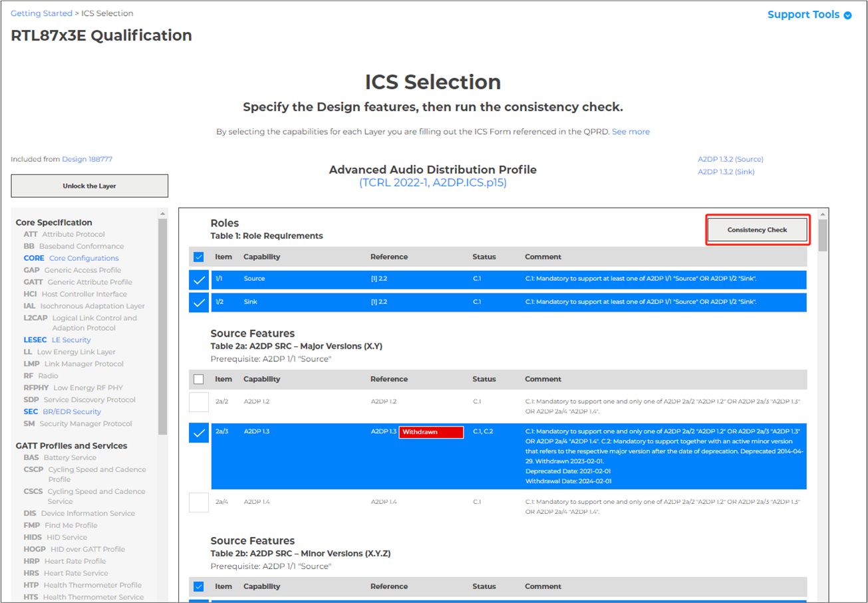Screen dimensions: 868x603
Task: Select LESEC LE Security layer
Action: click(57, 340)
